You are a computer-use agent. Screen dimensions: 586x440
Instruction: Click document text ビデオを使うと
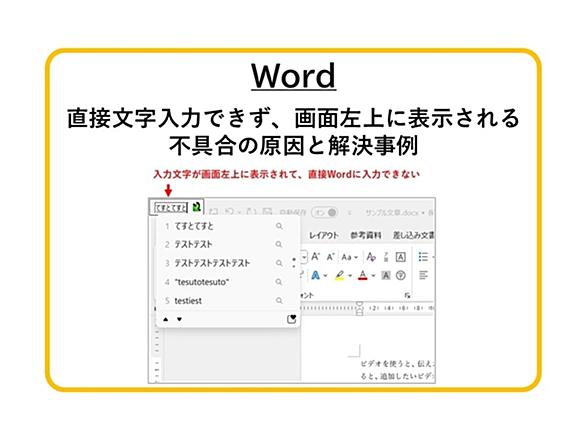click(x=386, y=363)
